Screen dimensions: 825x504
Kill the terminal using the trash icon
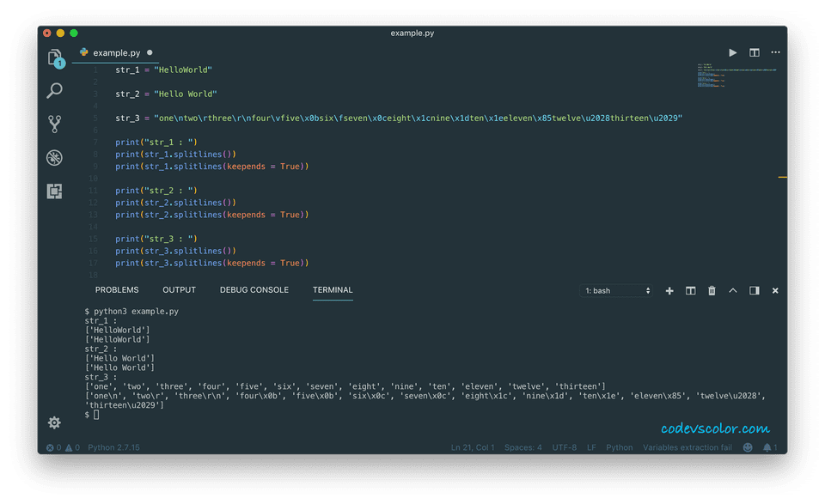point(712,290)
